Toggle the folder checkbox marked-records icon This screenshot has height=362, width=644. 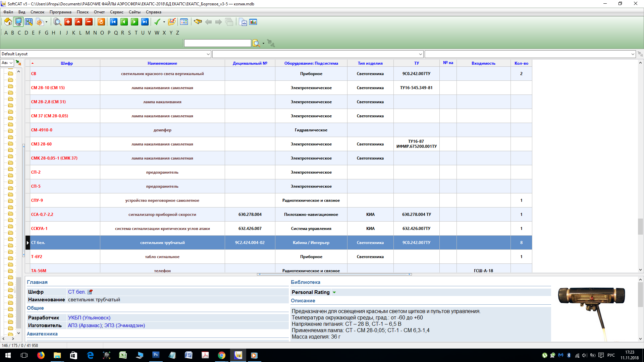point(172,22)
